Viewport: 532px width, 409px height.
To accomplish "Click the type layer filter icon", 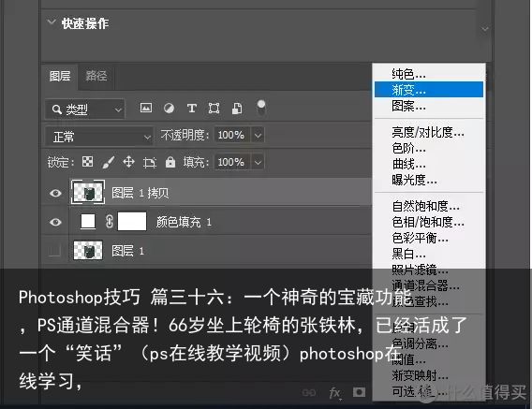I will pos(192,109).
